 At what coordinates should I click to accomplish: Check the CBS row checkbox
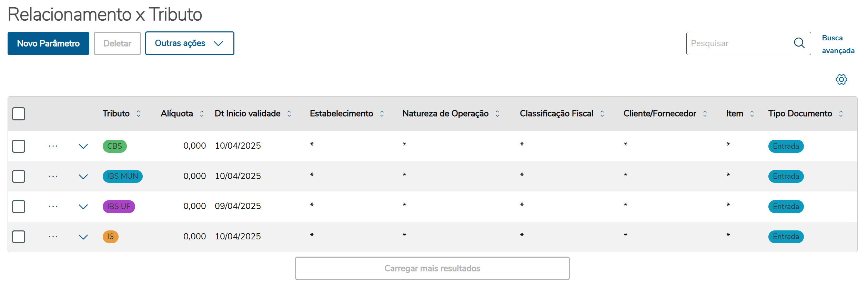[x=19, y=146]
